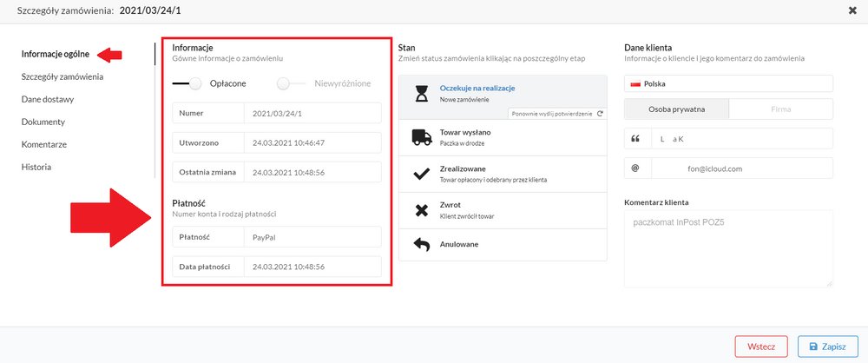
Task: Set status to Oczekuje na realizacje
Action: click(503, 97)
